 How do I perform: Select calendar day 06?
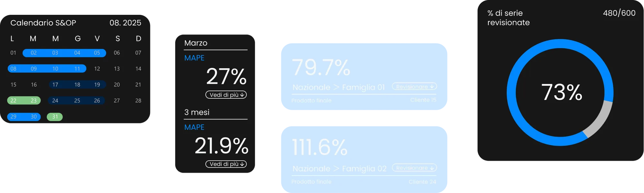pyautogui.click(x=117, y=53)
